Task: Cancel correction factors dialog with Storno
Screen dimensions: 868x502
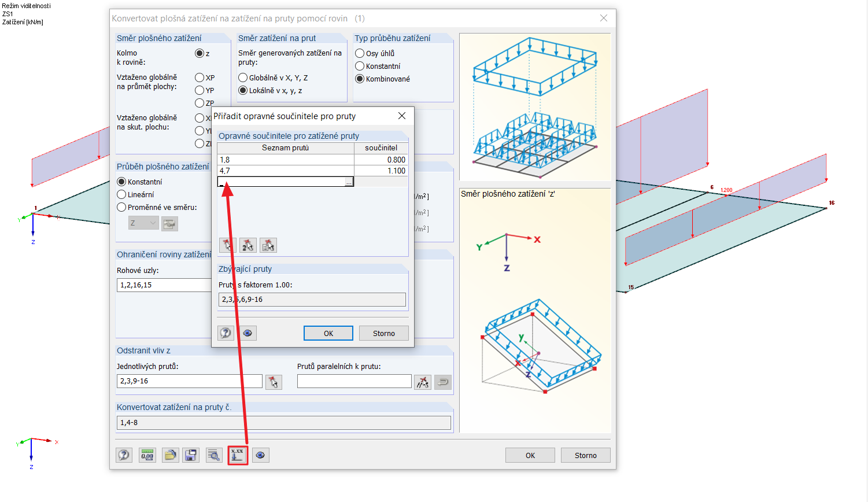Action: [x=384, y=333]
